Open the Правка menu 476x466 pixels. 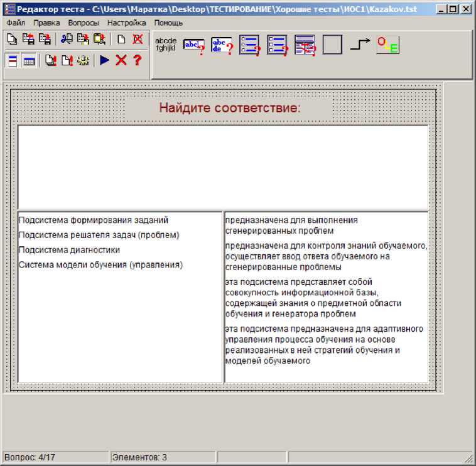[46, 23]
